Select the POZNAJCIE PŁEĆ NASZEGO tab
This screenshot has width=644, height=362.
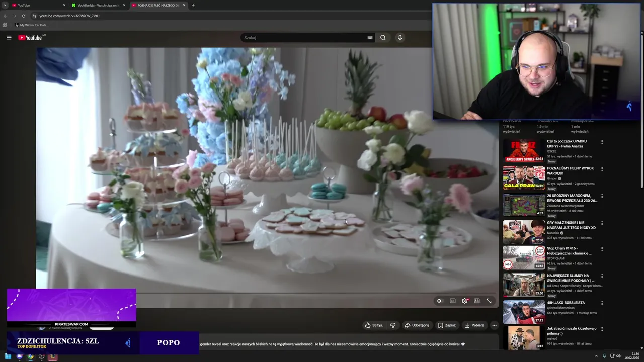[157, 5]
